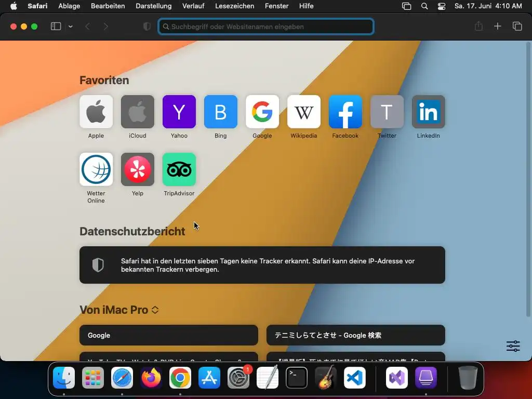This screenshot has height=399, width=532.
Task: Open TextEdit from the Dock
Action: [x=268, y=378]
